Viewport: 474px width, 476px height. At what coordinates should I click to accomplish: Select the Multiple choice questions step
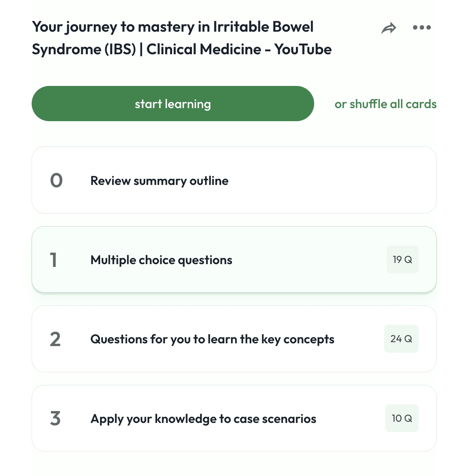161,260
